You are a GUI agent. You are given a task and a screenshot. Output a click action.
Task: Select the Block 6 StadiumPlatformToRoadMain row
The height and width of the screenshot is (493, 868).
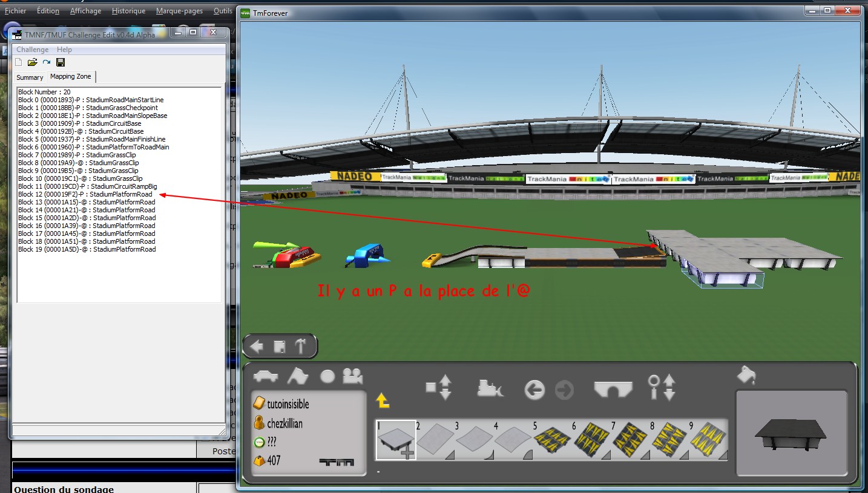tap(93, 147)
